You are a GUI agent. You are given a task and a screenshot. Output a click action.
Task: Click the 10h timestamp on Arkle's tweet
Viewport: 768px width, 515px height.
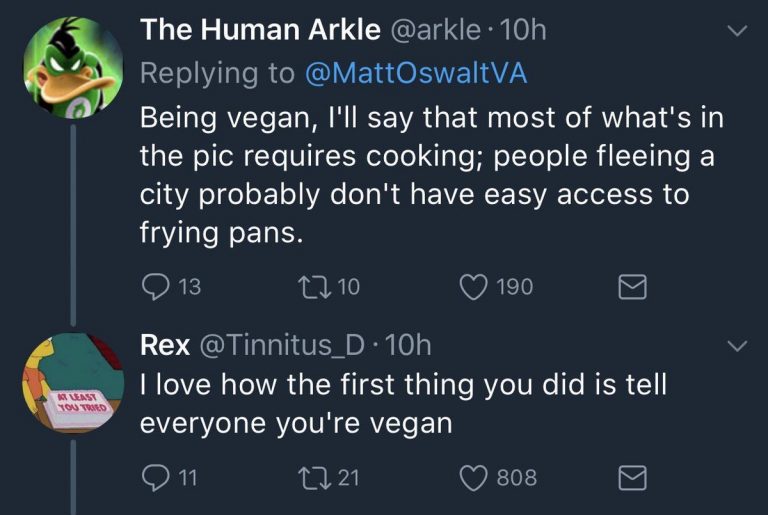(x=522, y=30)
